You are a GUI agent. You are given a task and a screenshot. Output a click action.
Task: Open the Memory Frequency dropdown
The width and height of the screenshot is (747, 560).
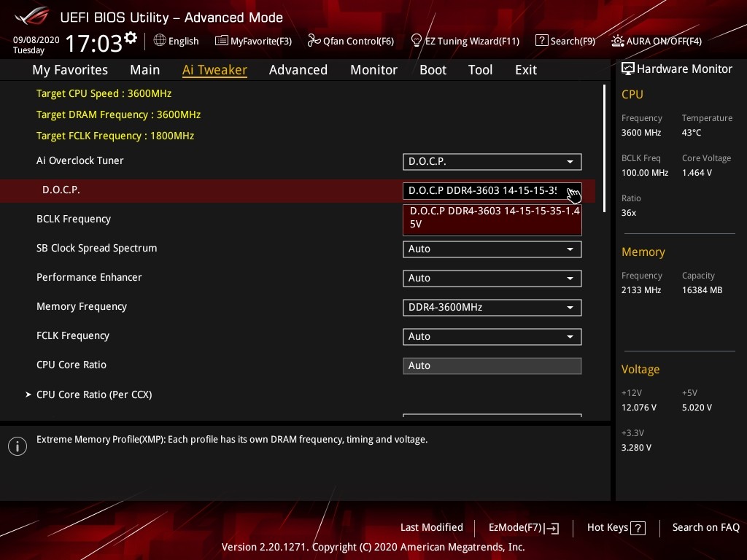[492, 307]
